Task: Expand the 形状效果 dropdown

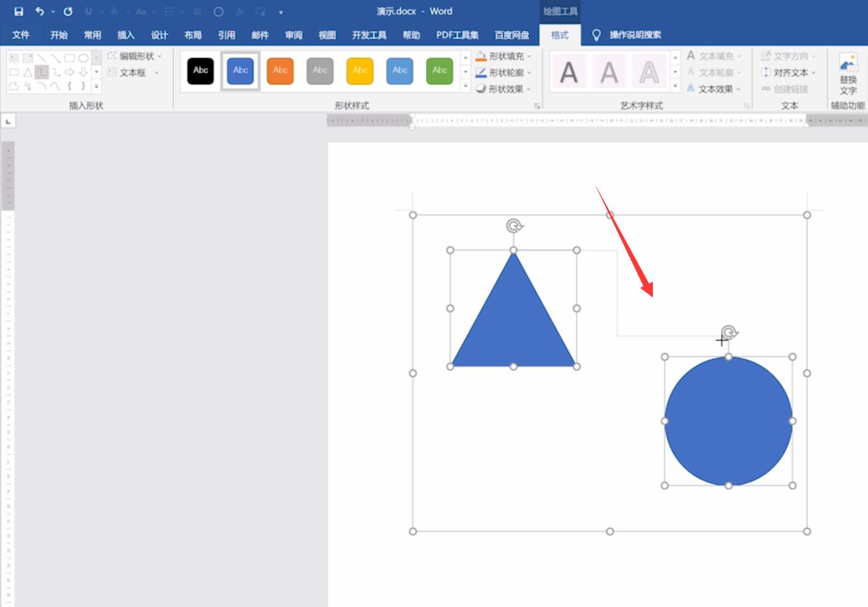Action: point(529,89)
